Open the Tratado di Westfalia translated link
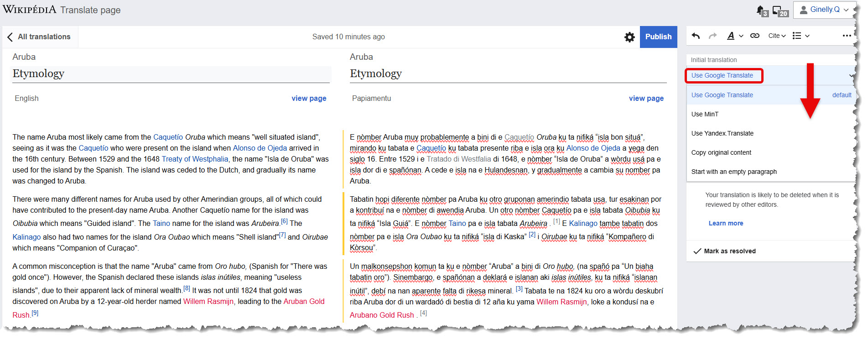Image resolution: width=868 pixels, height=340 pixels. (x=459, y=159)
